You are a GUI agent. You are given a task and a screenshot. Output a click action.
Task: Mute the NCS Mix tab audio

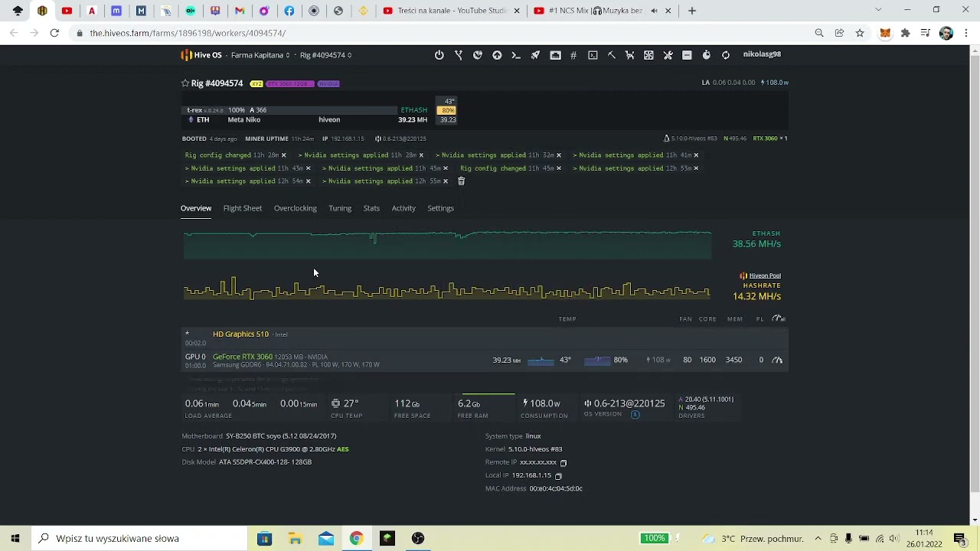click(x=654, y=11)
